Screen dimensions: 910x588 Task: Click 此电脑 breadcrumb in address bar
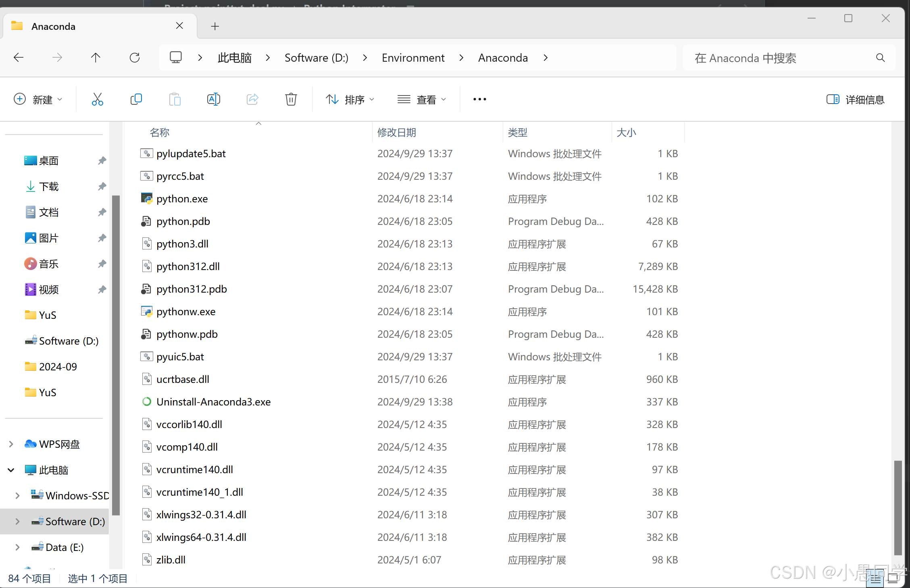(x=235, y=58)
